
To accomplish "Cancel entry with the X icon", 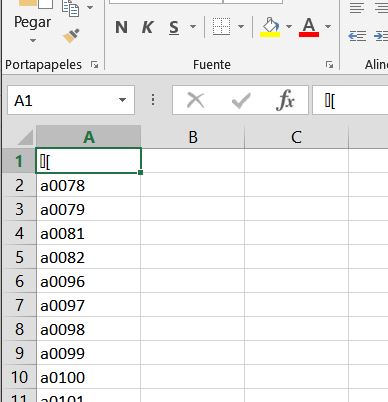I will pos(196,100).
